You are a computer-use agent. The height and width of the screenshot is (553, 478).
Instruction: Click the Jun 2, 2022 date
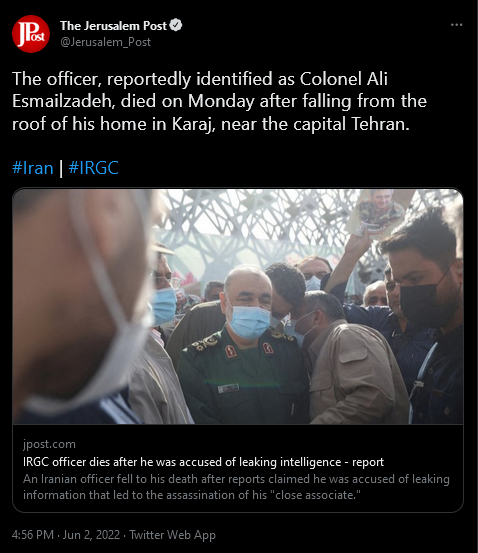91,535
